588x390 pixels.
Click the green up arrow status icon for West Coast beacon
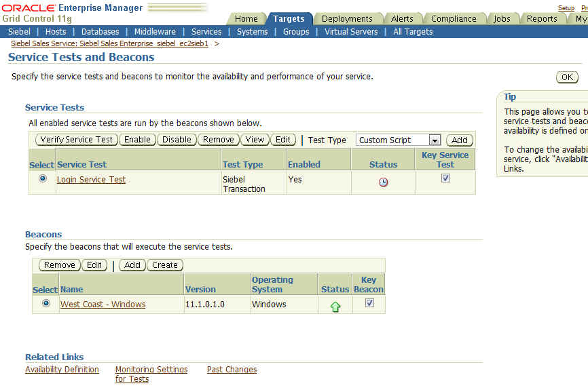tap(335, 307)
